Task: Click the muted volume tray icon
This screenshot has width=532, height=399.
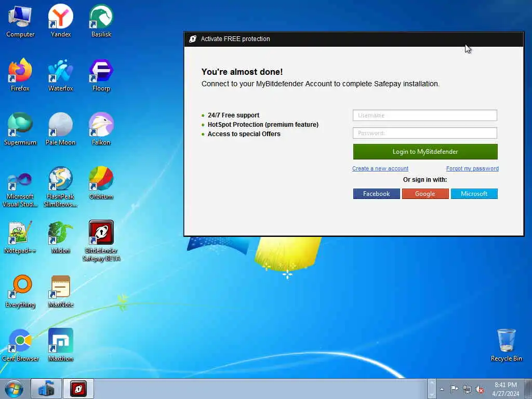Action: tap(480, 389)
